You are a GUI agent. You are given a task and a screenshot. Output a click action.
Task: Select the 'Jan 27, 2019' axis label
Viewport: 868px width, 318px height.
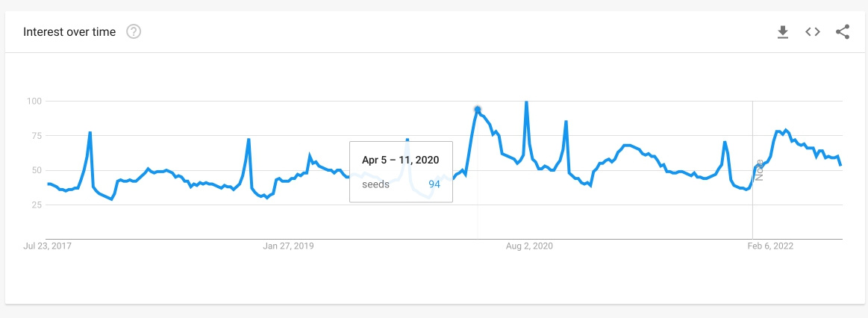coord(288,246)
